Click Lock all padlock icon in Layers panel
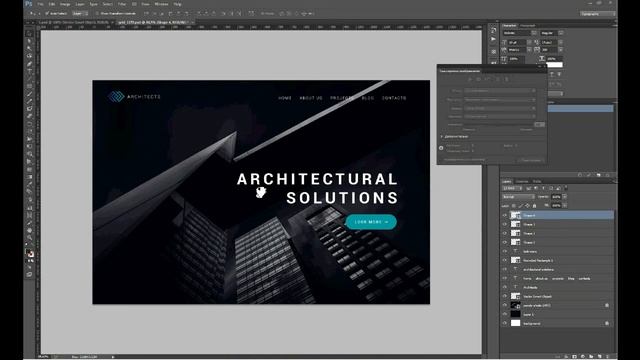 [x=534, y=206]
